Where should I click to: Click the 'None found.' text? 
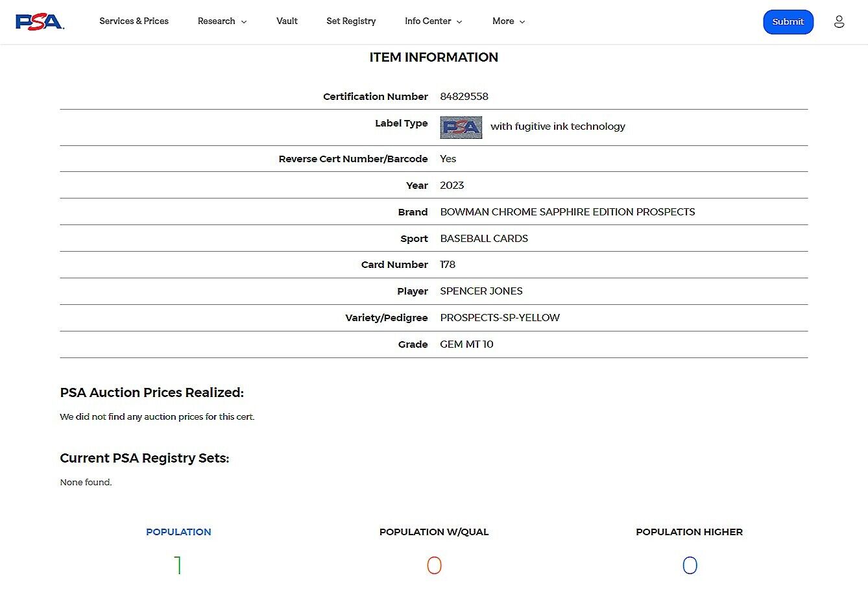click(x=86, y=483)
